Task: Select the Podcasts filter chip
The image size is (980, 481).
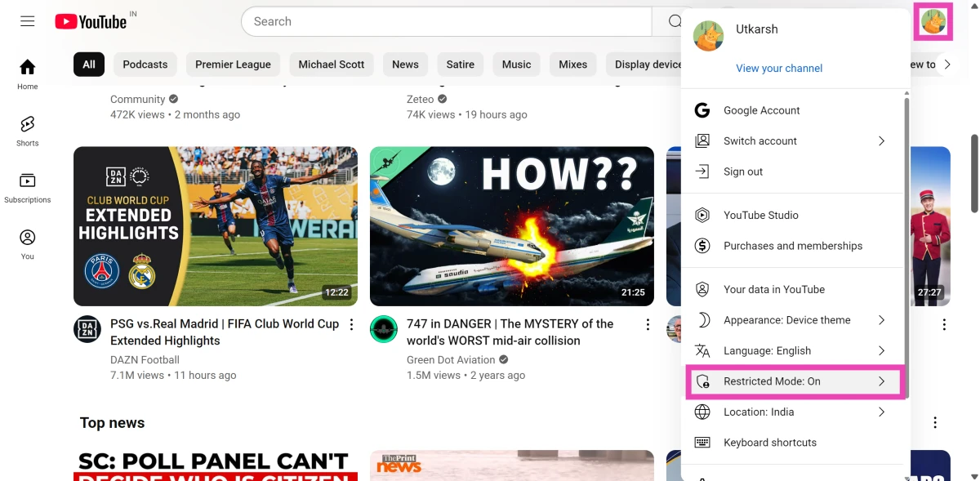Action: 145,65
